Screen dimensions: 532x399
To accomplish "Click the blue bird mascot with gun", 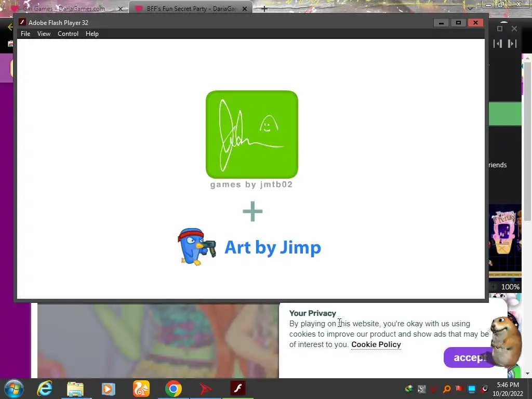I will point(196,247).
